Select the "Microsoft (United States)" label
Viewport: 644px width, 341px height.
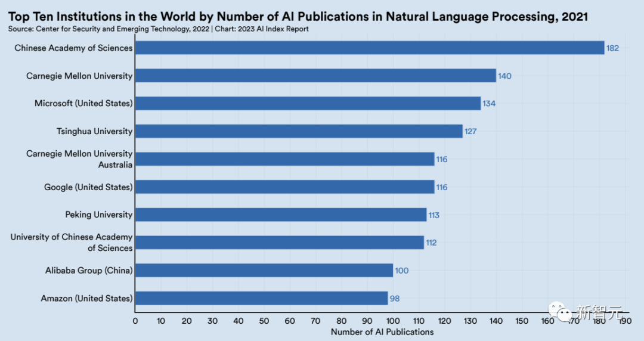click(x=84, y=104)
